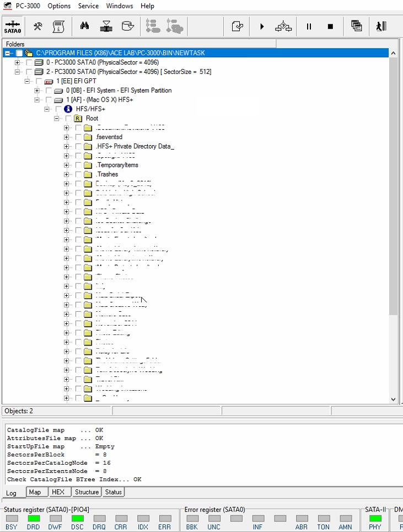Open the scroll info document icon
This screenshot has height=532, width=403.
58,26
